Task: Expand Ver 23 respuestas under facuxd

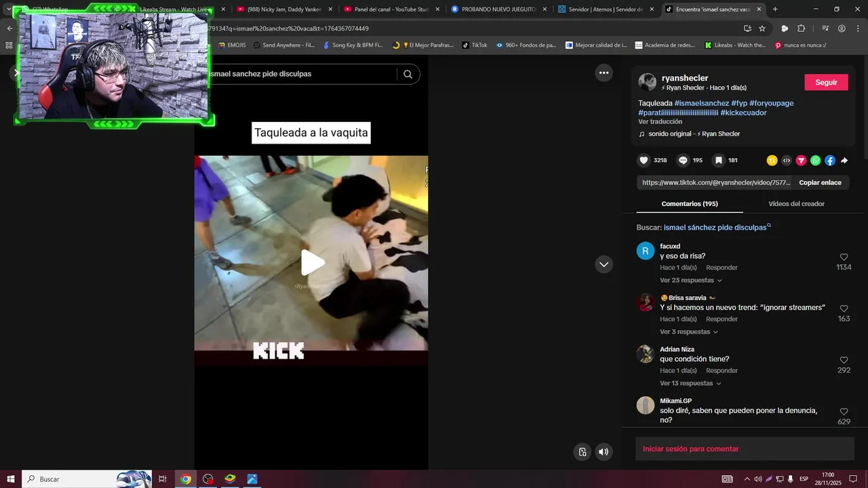Action: (690, 280)
